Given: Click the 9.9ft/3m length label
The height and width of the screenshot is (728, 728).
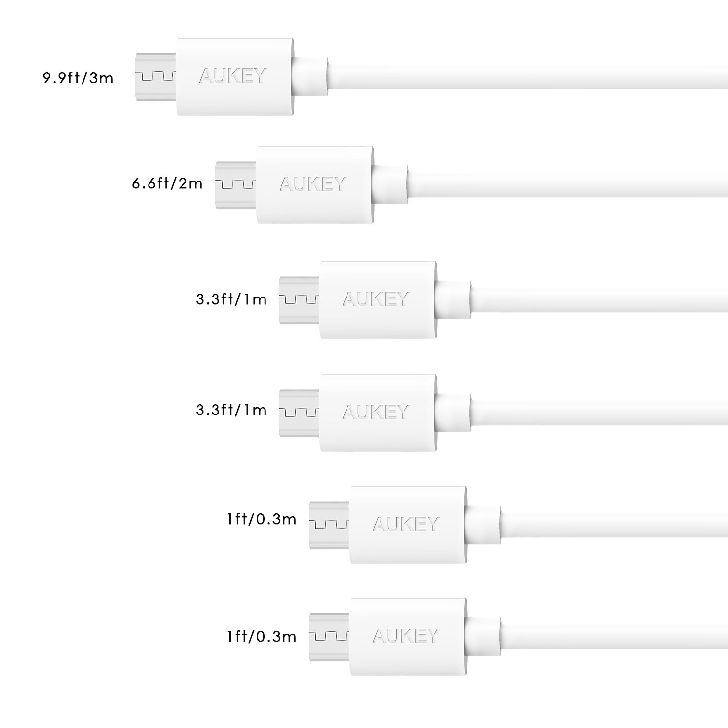Looking at the screenshot, I should [78, 78].
